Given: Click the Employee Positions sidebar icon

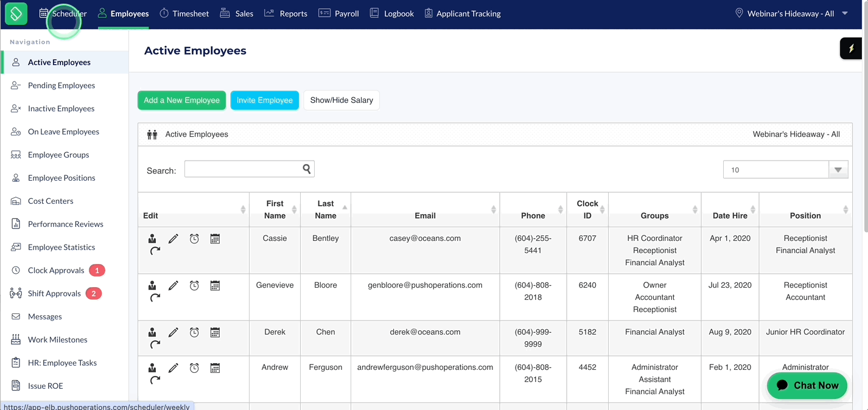Looking at the screenshot, I should click(x=16, y=178).
